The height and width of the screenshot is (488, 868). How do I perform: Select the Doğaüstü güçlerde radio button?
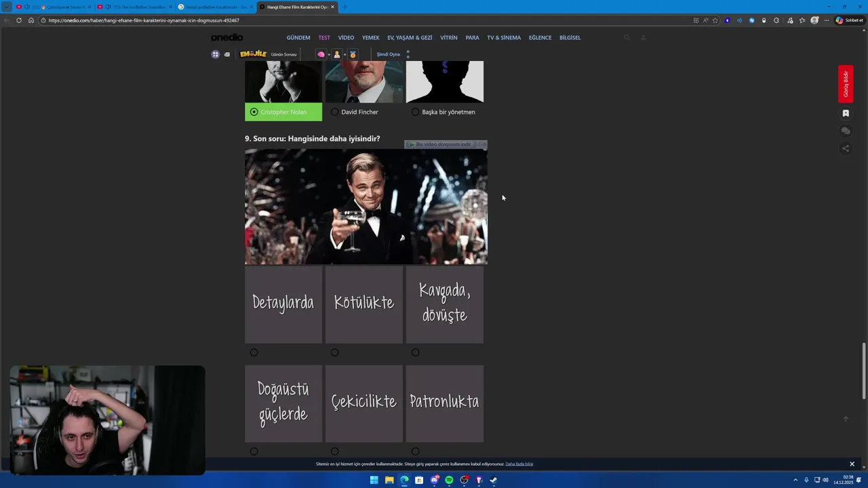pos(254,451)
